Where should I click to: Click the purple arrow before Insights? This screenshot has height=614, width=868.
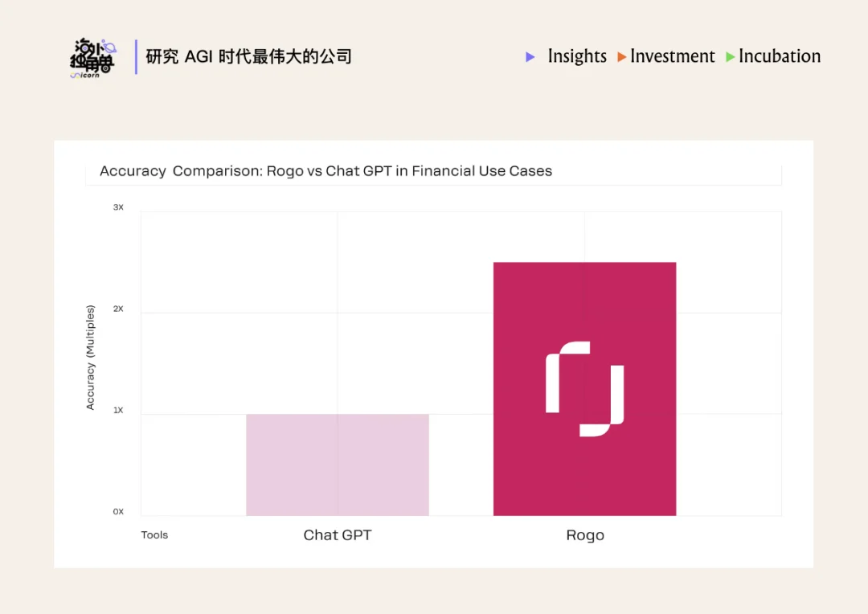tap(530, 57)
